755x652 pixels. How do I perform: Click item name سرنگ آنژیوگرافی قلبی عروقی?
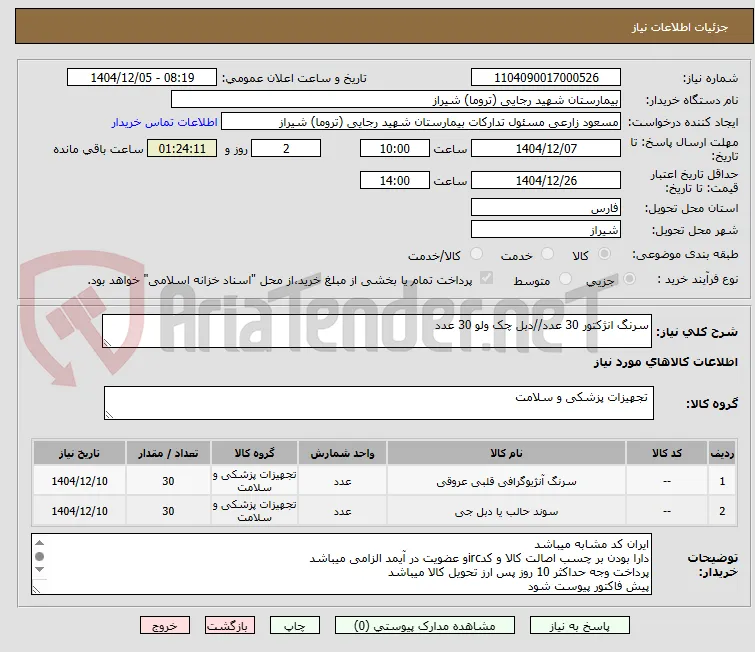tap(507, 481)
